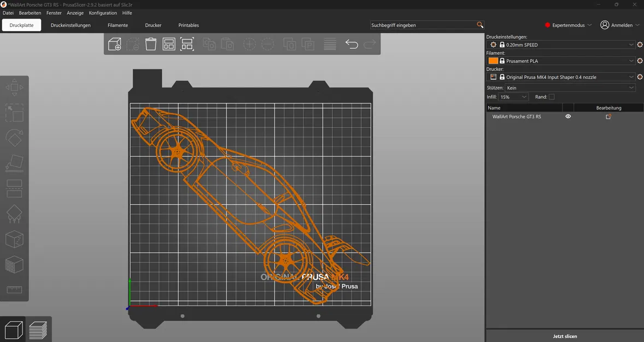This screenshot has width=644, height=342.
Task: Click the Arrange current bed icon
Action: coord(187,44)
